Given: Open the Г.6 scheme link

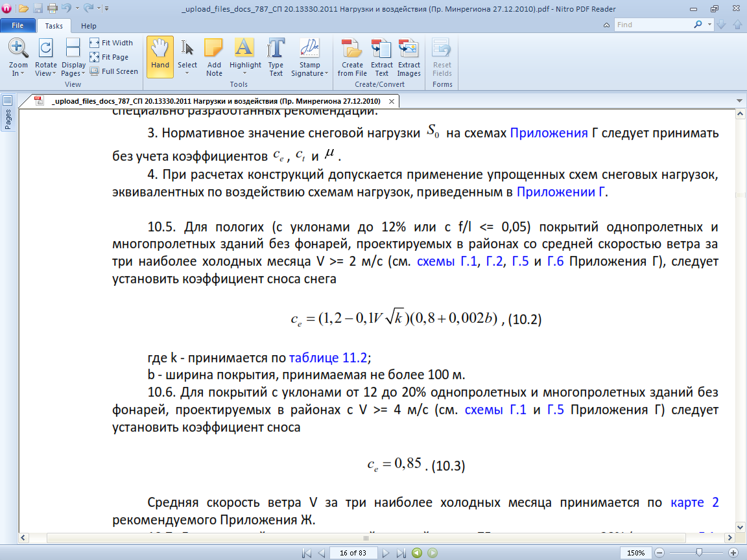Looking at the screenshot, I should tap(556, 261).
